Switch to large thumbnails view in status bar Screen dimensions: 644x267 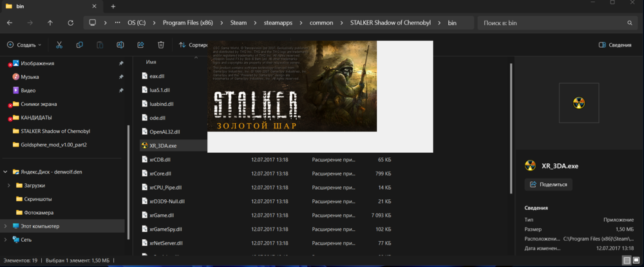pyautogui.click(x=636, y=261)
